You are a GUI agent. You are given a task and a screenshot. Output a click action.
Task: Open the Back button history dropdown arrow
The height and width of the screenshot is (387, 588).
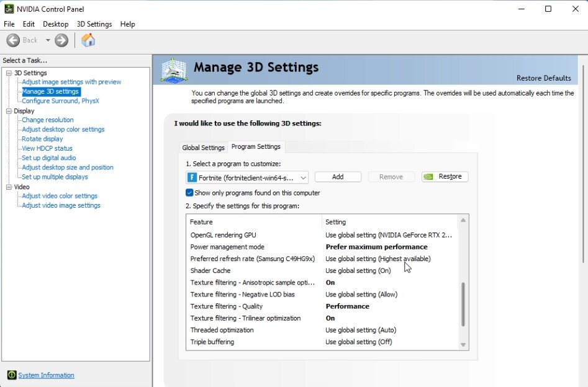click(x=48, y=40)
